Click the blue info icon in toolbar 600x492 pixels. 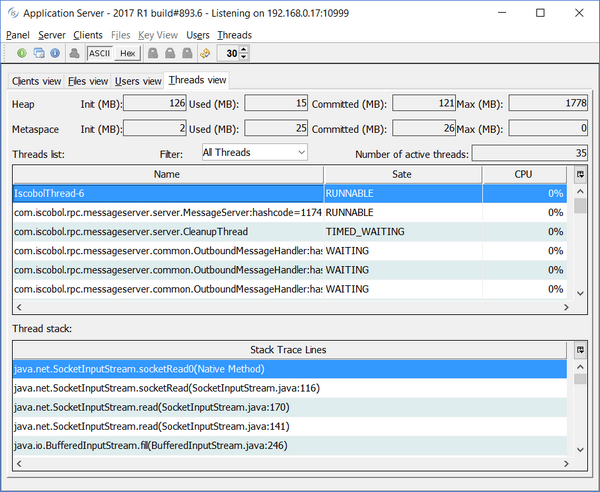pyautogui.click(x=54, y=53)
